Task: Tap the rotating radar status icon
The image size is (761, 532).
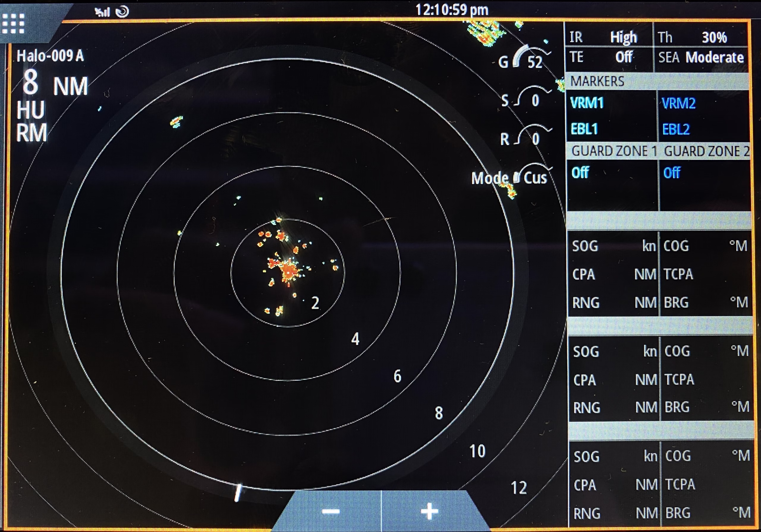Action: pyautogui.click(x=122, y=12)
